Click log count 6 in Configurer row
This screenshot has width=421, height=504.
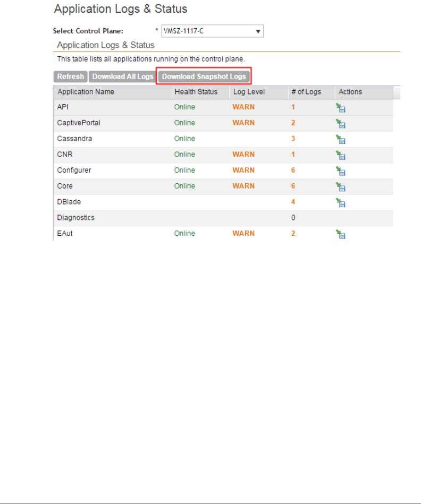pyautogui.click(x=293, y=170)
